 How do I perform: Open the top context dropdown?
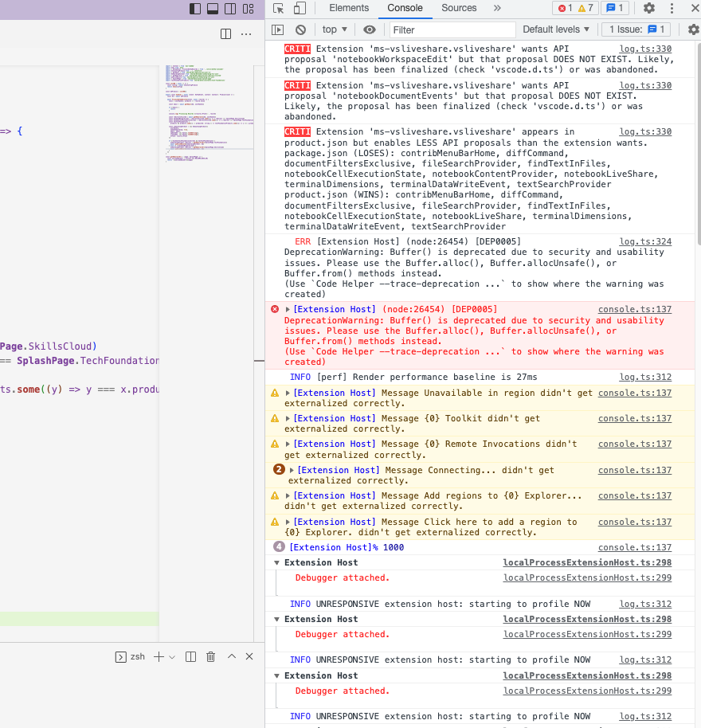pos(335,29)
